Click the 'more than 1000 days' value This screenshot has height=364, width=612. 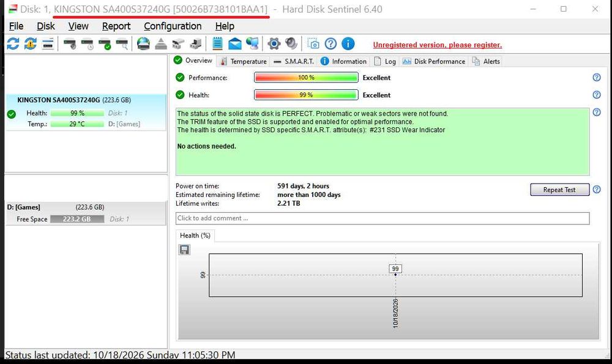(x=308, y=195)
